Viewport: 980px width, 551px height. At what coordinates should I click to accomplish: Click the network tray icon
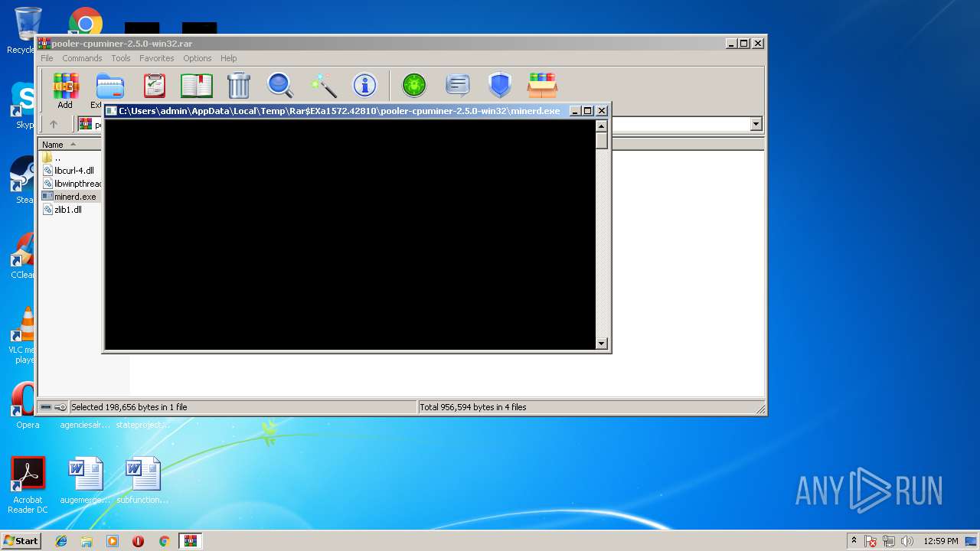889,541
